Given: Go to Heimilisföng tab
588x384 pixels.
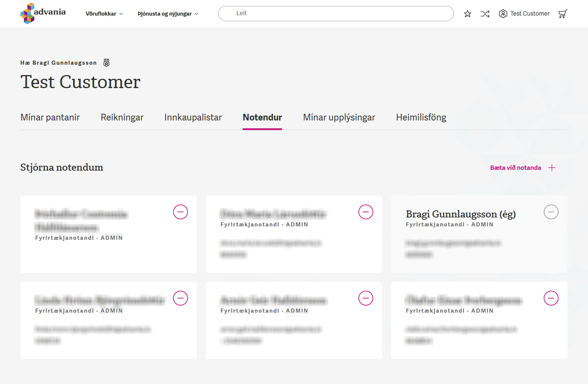Looking at the screenshot, I should tap(421, 117).
